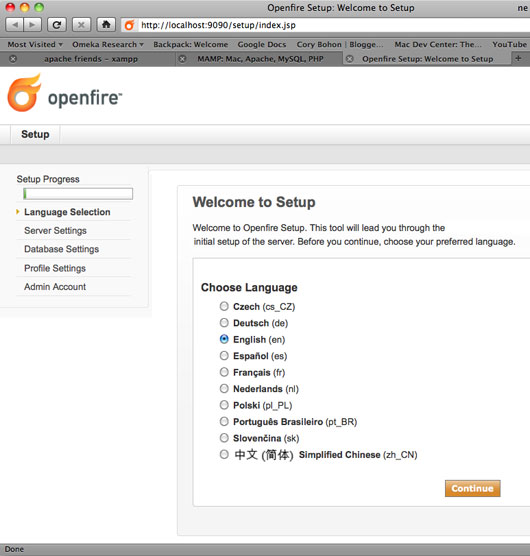Open the browser home page icon
Viewport: 530px width, 556px height.
click(106, 25)
